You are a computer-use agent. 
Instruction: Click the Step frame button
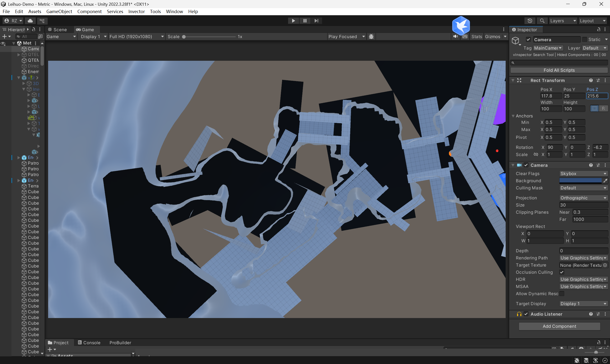316,21
